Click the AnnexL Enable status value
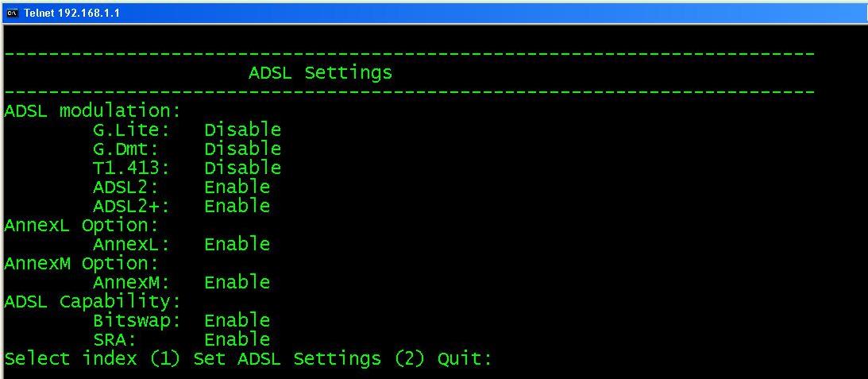The width and height of the screenshot is (868, 379). click(x=237, y=244)
